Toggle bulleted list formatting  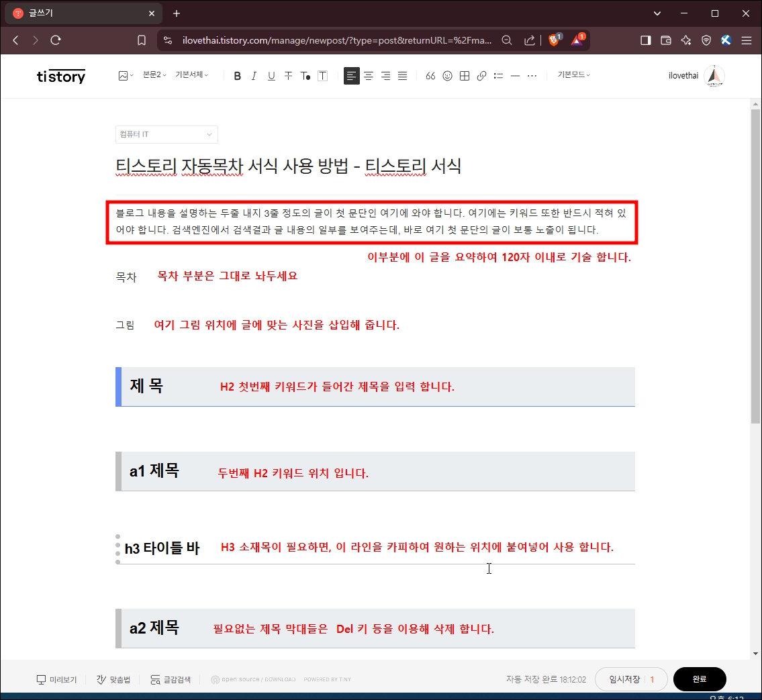click(x=498, y=75)
